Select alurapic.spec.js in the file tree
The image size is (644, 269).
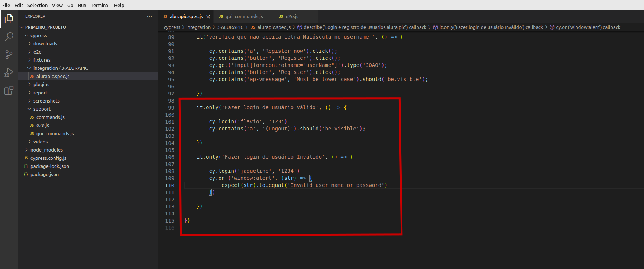pyautogui.click(x=88, y=77)
